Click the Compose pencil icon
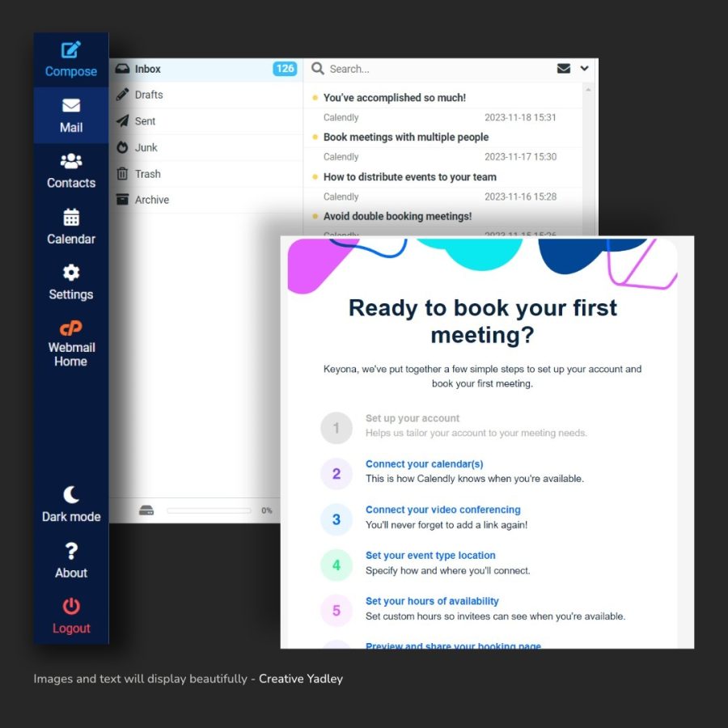Viewport: 728px width, 728px height. 71,50
